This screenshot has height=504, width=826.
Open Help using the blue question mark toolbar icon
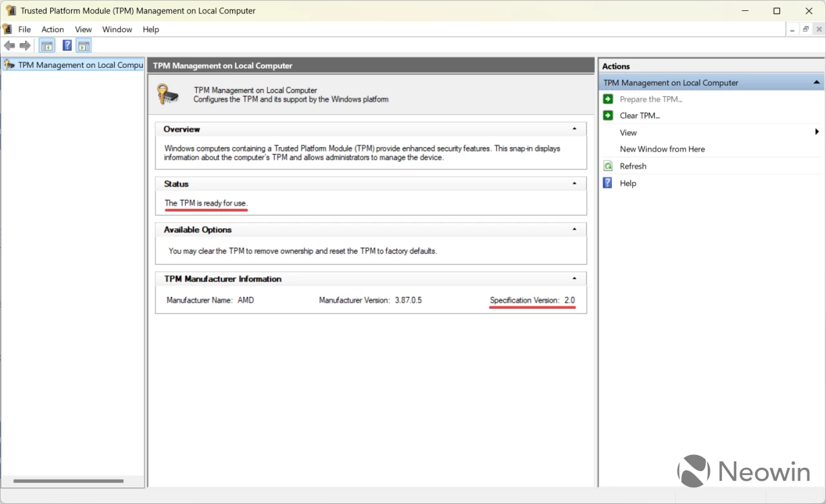pyautogui.click(x=66, y=45)
